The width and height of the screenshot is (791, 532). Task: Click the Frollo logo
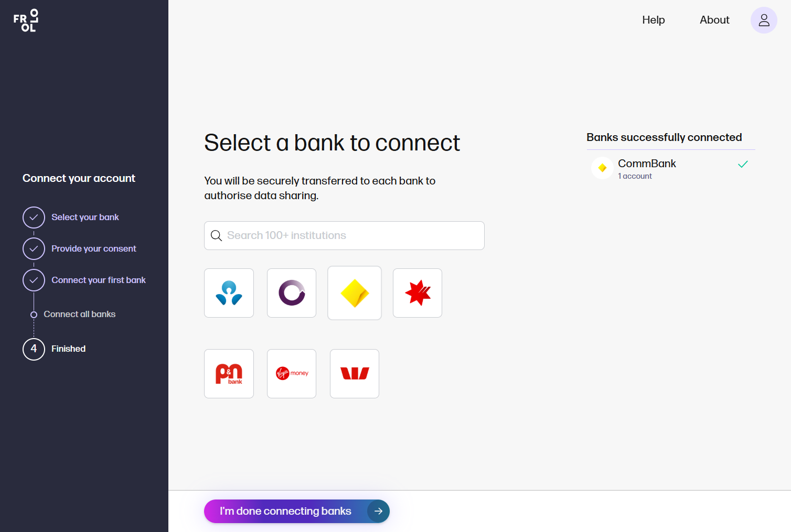coord(26,20)
